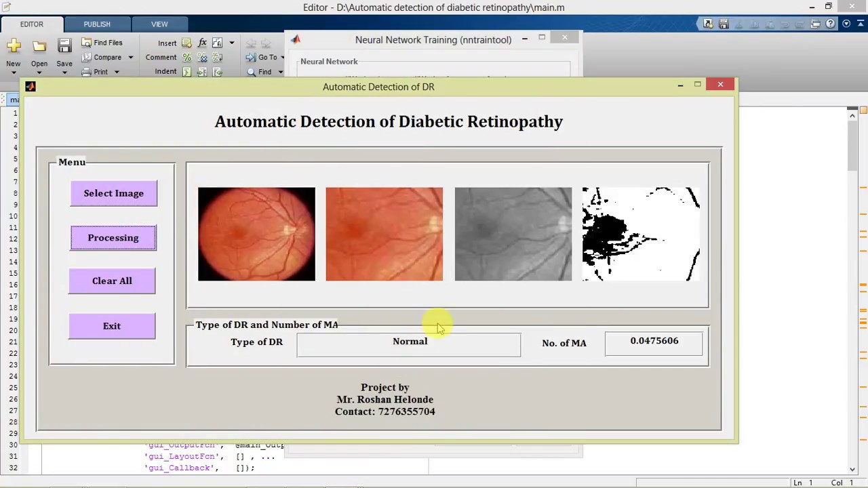Click the Neural Network Training window title

(x=433, y=39)
